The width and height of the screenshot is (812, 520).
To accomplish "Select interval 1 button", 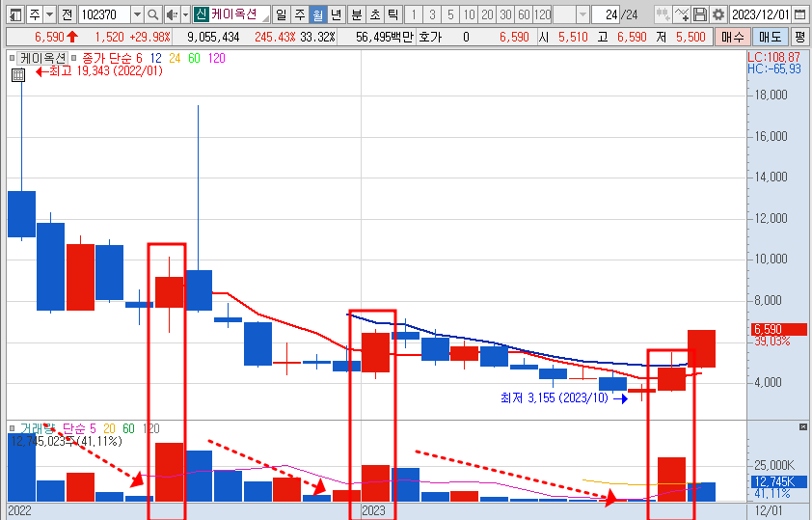I will tap(414, 14).
